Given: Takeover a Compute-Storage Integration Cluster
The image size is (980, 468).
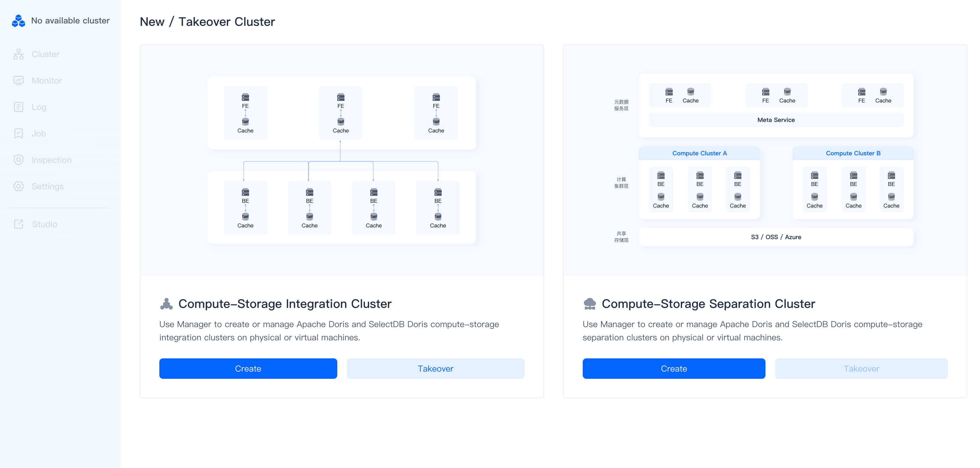Looking at the screenshot, I should [435, 368].
